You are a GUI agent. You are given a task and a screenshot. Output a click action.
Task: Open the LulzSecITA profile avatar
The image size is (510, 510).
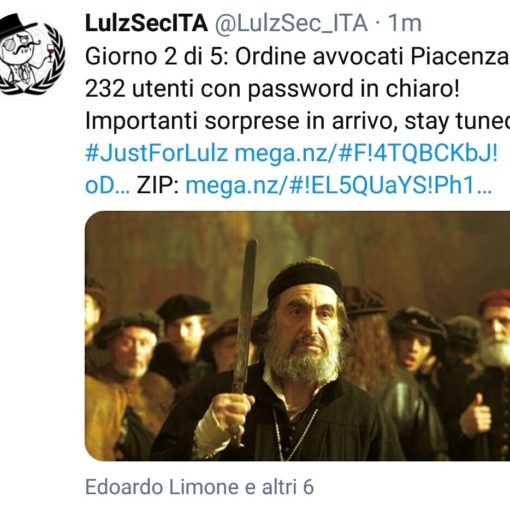point(32,54)
